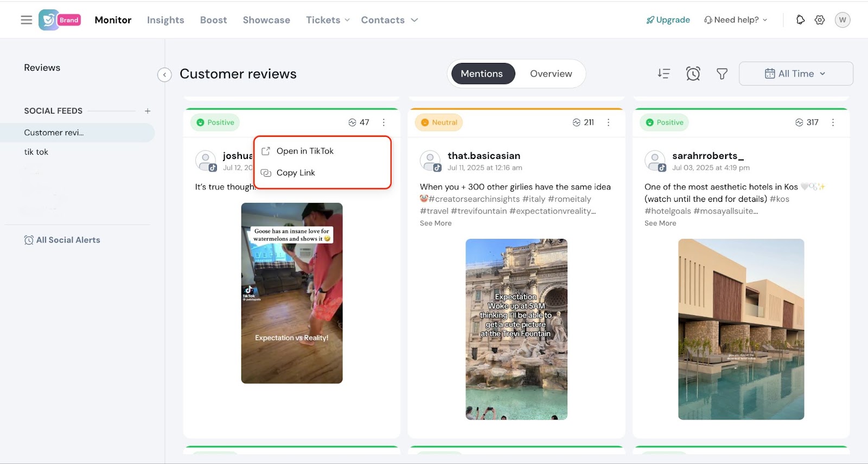Open the alerts clock icon in toolbar
The height and width of the screenshot is (464, 868).
(693, 74)
